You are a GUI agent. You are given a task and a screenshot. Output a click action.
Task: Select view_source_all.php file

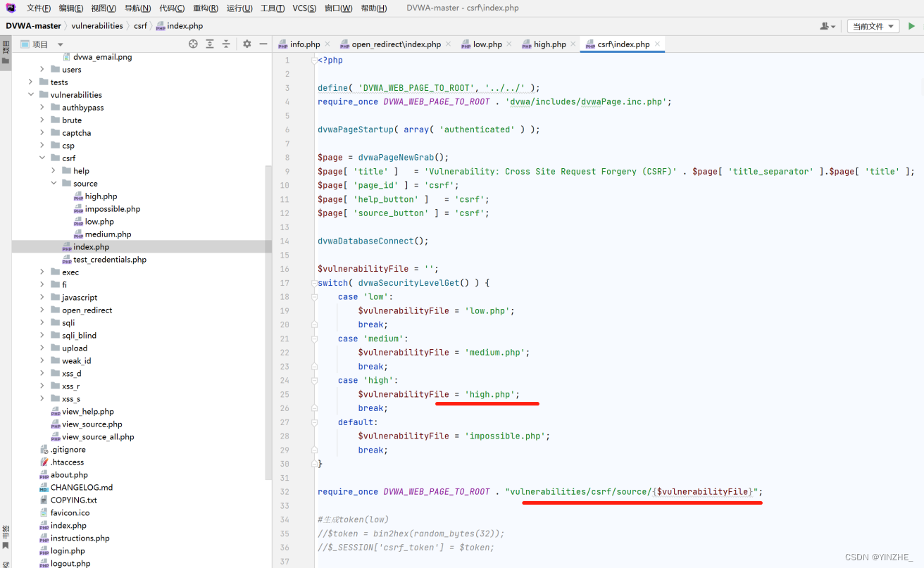pyautogui.click(x=92, y=437)
